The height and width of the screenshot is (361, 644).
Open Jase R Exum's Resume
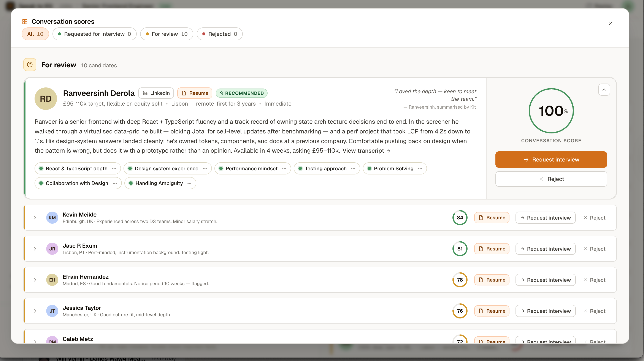pyautogui.click(x=492, y=249)
